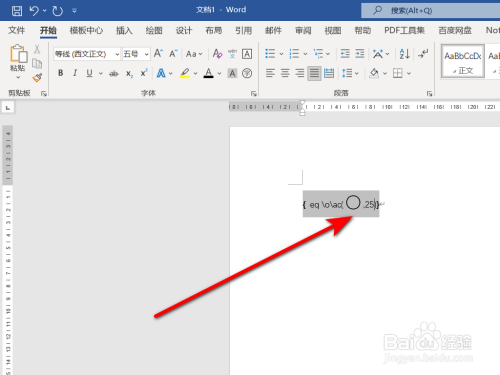The width and height of the screenshot is (500, 375).
Task: Toggle show paragraph marks
Action: click(423, 53)
